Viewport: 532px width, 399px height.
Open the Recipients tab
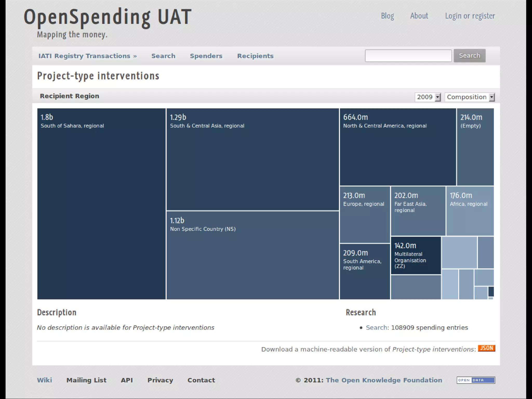[x=255, y=56]
